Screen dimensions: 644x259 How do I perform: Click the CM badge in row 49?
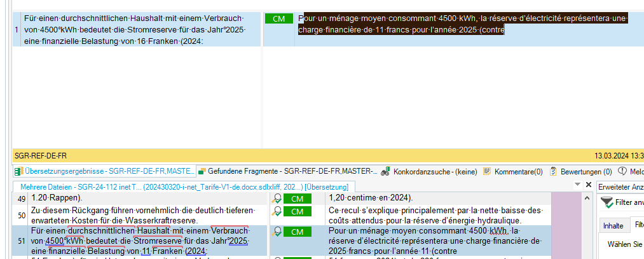(298, 199)
